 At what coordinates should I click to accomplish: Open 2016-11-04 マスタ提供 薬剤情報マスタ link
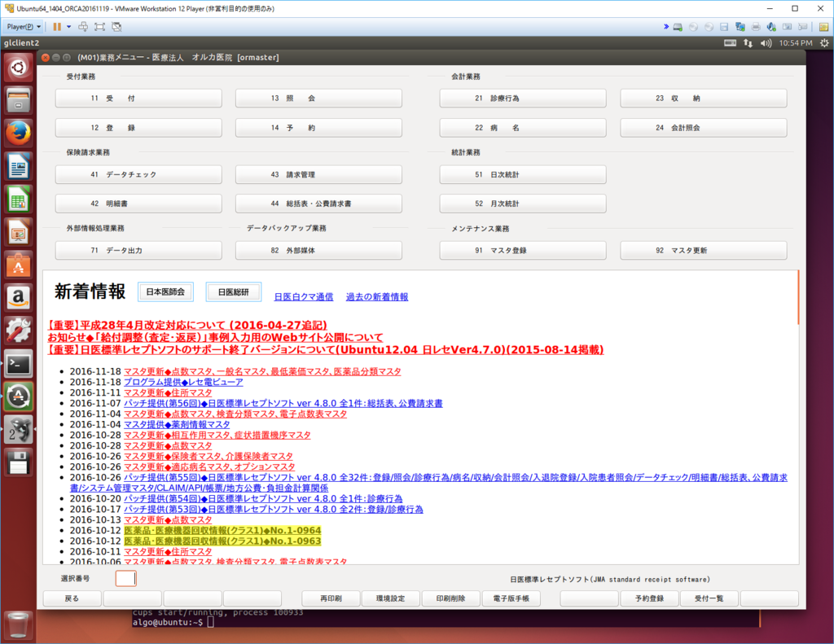coord(177,424)
